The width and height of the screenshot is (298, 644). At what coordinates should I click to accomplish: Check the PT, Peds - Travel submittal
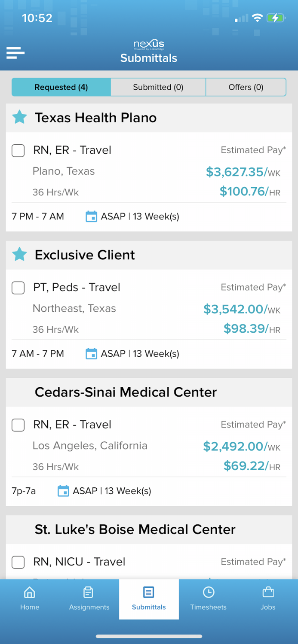pyautogui.click(x=18, y=288)
